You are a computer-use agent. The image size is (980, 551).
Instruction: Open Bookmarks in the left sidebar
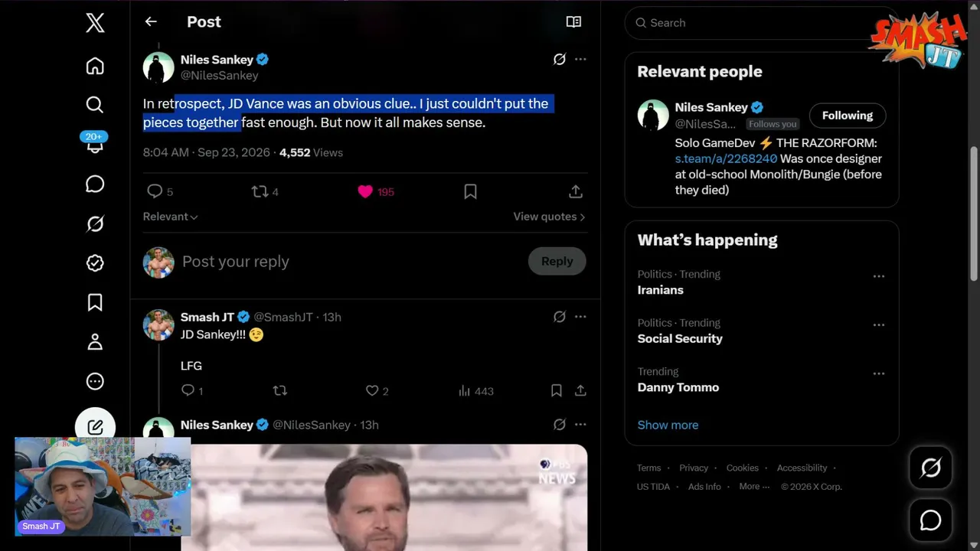coord(95,302)
